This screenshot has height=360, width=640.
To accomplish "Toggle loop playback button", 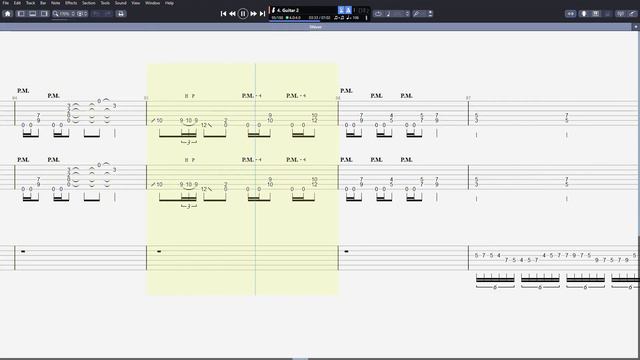I will 378,13.
